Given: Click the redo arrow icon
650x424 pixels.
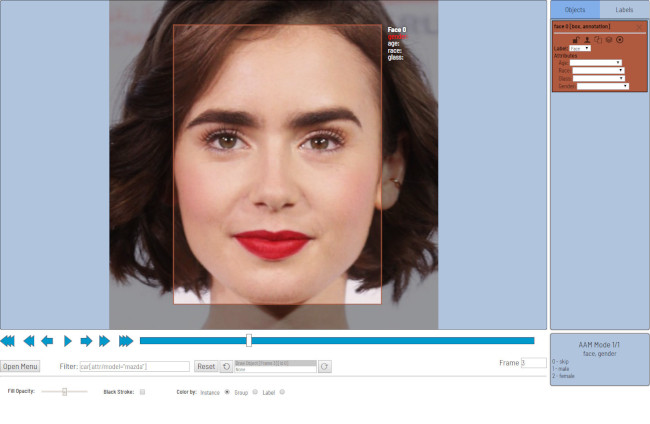Looking at the screenshot, I should point(324,367).
